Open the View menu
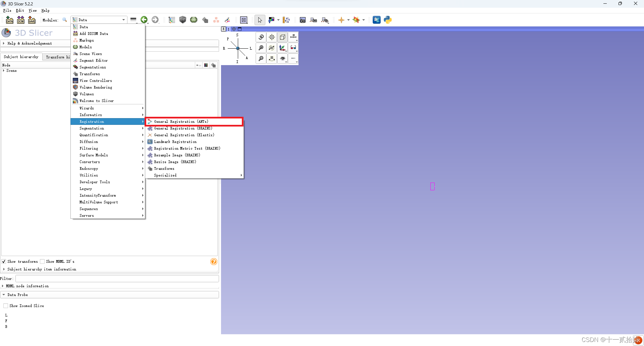Image resolution: width=644 pixels, height=346 pixels. coord(33,11)
